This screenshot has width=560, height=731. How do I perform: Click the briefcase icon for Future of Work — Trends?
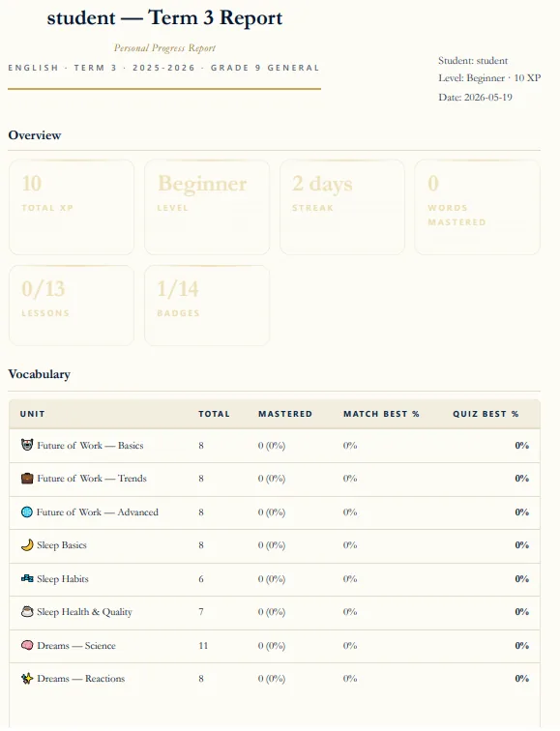[27, 479]
